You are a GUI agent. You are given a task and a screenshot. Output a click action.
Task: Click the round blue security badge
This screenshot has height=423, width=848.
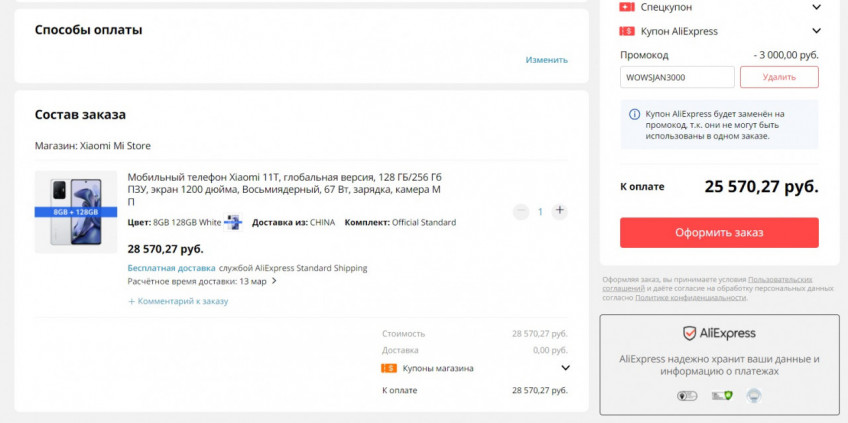point(754,396)
